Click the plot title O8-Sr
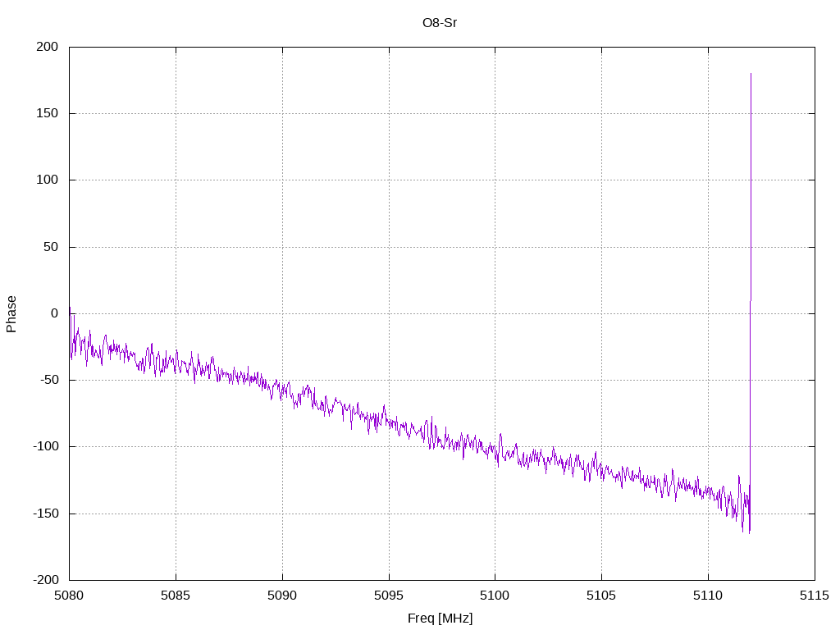The height and width of the screenshot is (630, 840). (440, 23)
